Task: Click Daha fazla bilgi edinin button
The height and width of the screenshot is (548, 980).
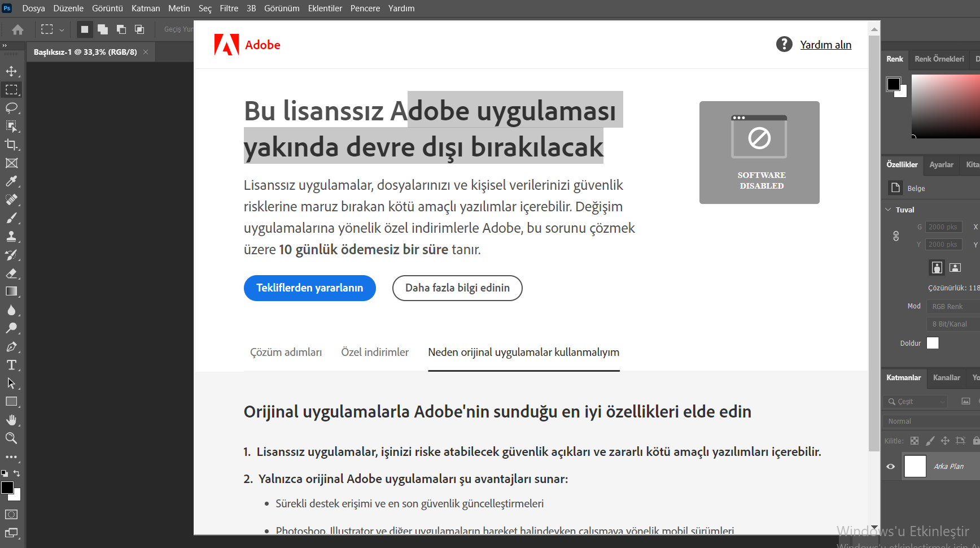Action: (x=457, y=288)
